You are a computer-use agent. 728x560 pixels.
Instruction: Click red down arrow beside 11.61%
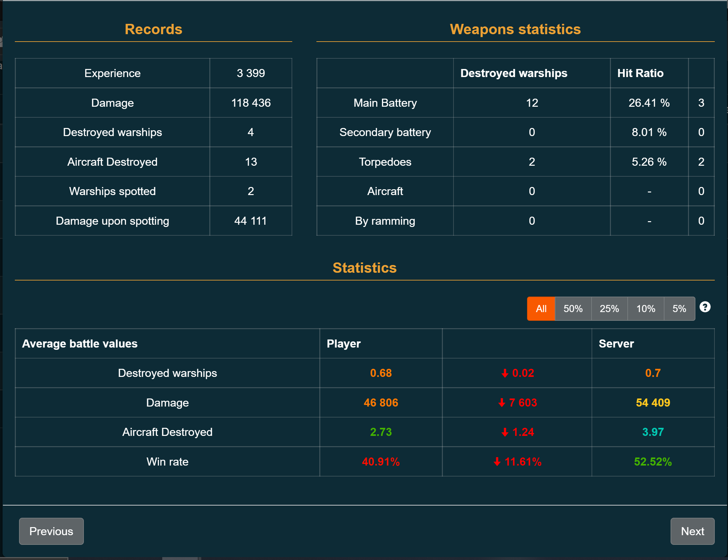[x=497, y=462]
